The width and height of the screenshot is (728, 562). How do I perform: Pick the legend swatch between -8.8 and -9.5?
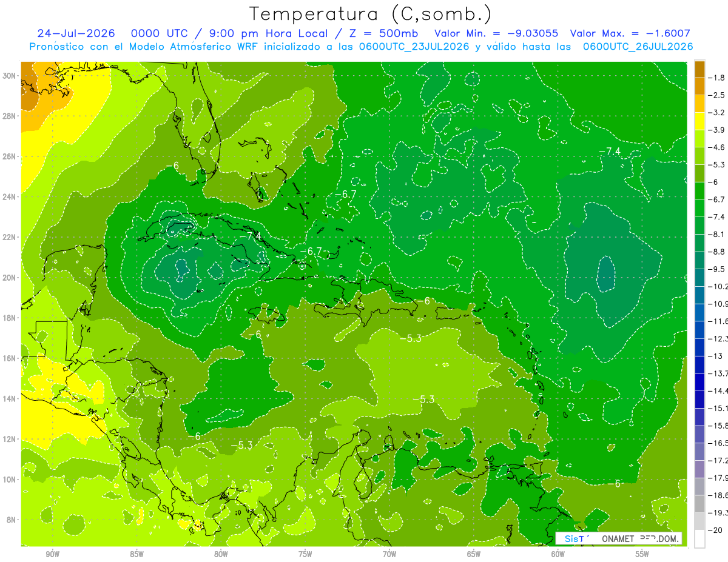pos(699,260)
